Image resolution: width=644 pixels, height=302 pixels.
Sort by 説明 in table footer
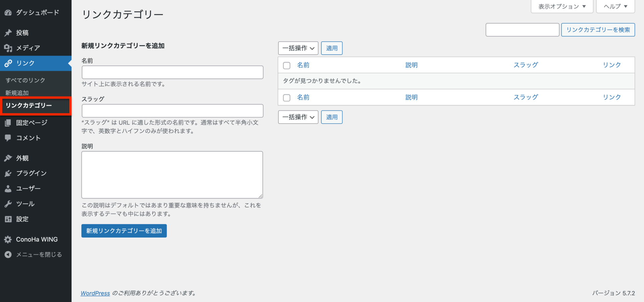(x=412, y=97)
